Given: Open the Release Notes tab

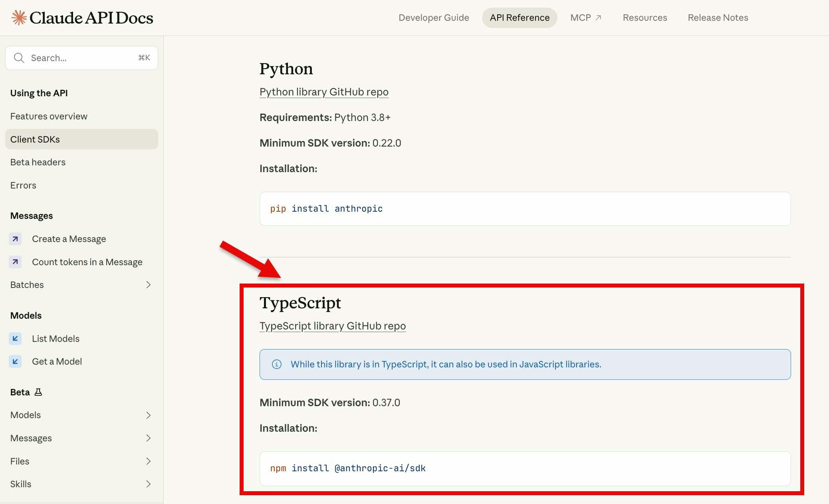Looking at the screenshot, I should tap(718, 18).
